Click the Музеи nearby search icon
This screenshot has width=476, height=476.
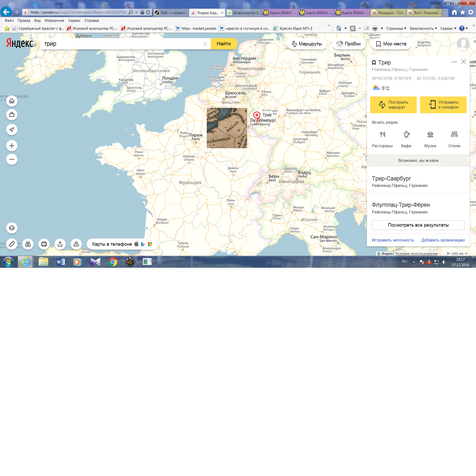click(x=430, y=135)
